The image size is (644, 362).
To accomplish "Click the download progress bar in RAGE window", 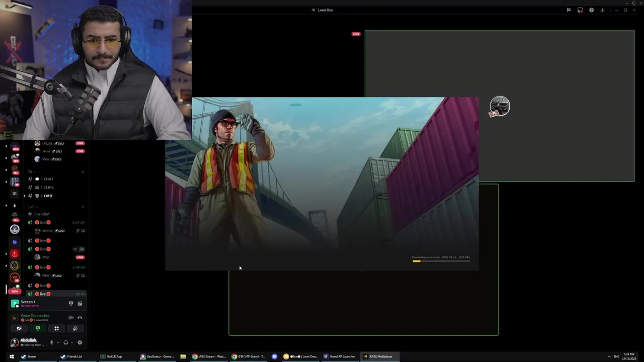I will (x=441, y=261).
